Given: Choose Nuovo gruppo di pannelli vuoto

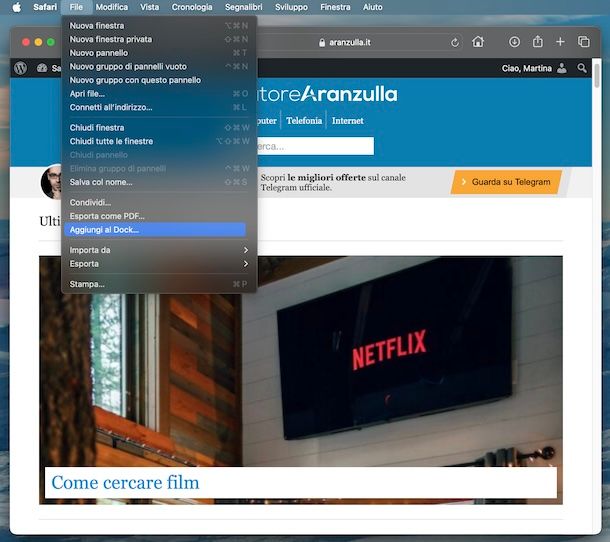Looking at the screenshot, I should [159, 67].
